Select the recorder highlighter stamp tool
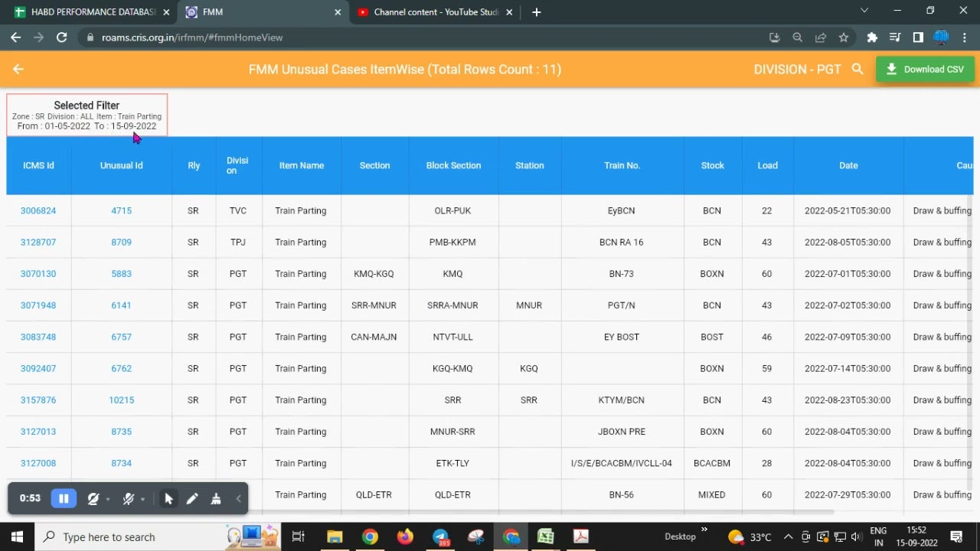 point(216,499)
